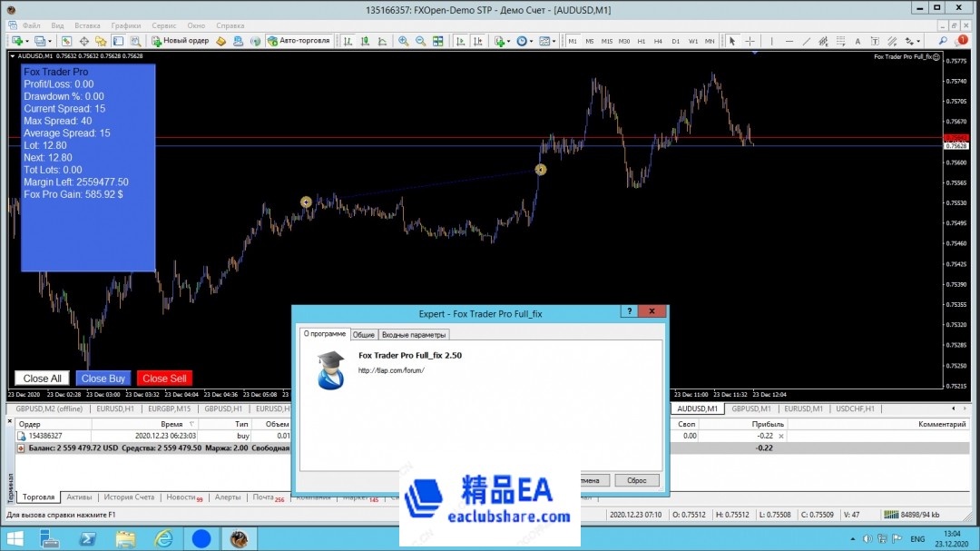Screen dimensions: 980x551
Task: Click the tile windows icon
Action: click(438, 41)
